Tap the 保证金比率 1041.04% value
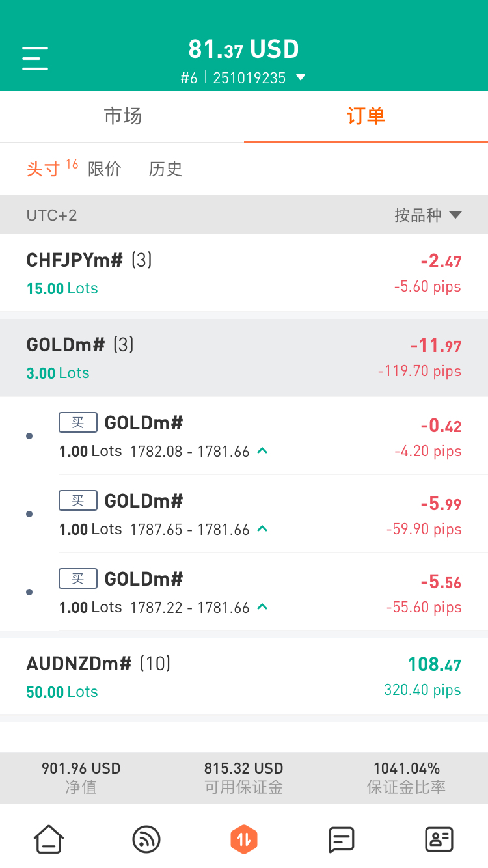 click(407, 768)
